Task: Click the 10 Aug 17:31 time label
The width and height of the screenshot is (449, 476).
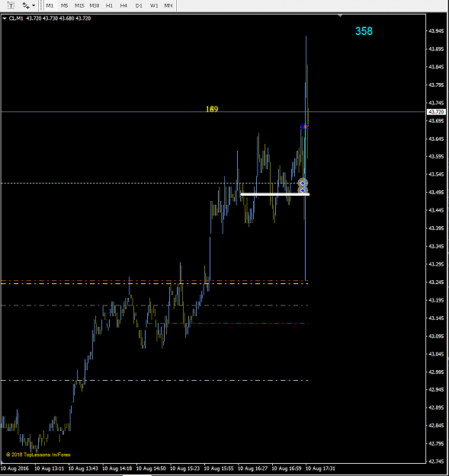Action: pos(320,468)
